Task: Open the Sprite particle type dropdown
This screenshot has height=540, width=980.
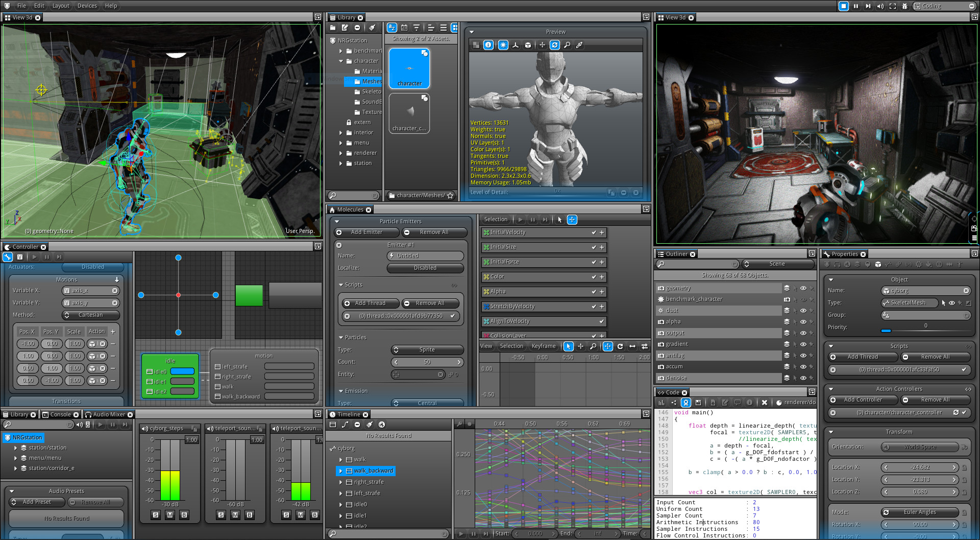Action: 427,349
